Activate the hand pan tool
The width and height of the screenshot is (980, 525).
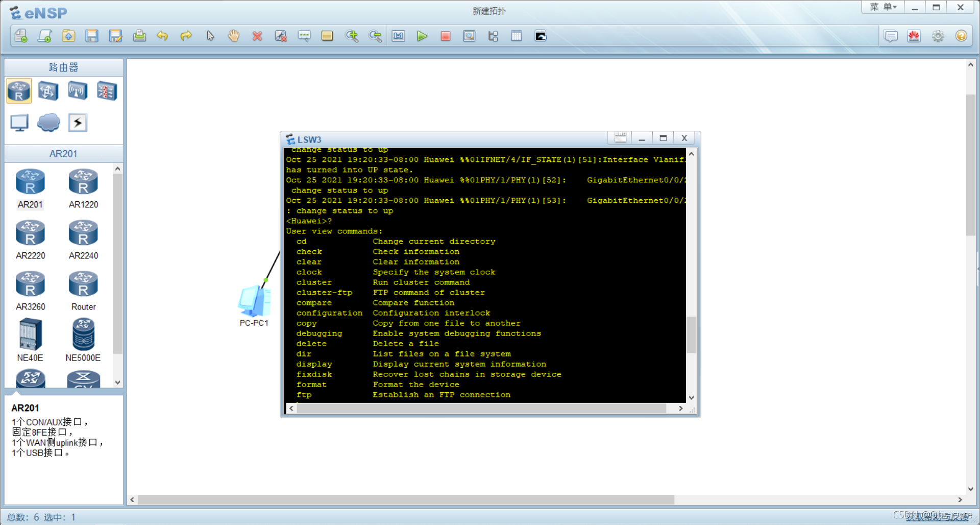[234, 36]
